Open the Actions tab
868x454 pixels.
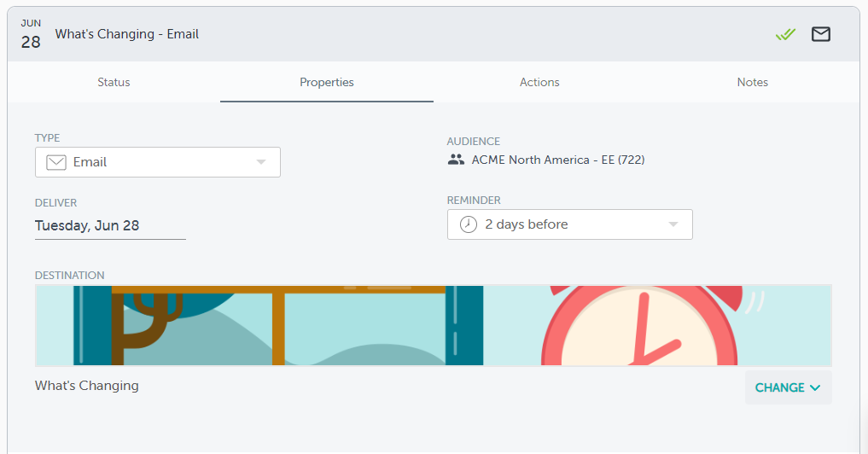[x=539, y=83]
